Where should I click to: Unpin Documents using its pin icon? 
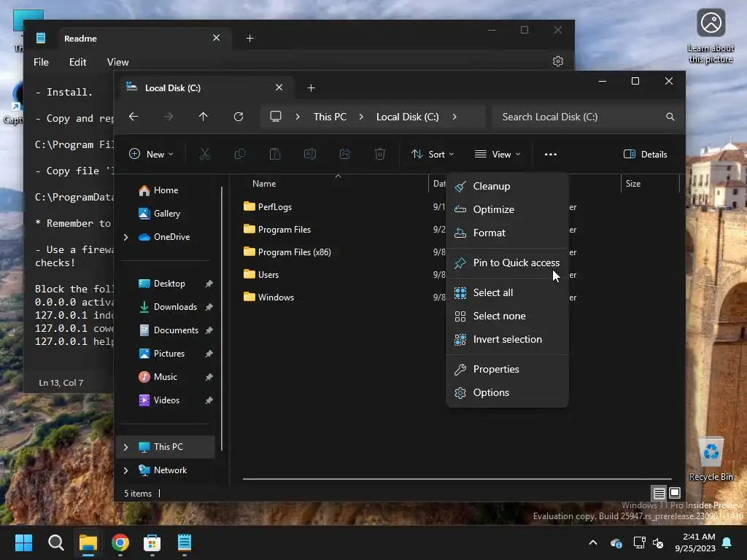click(209, 330)
